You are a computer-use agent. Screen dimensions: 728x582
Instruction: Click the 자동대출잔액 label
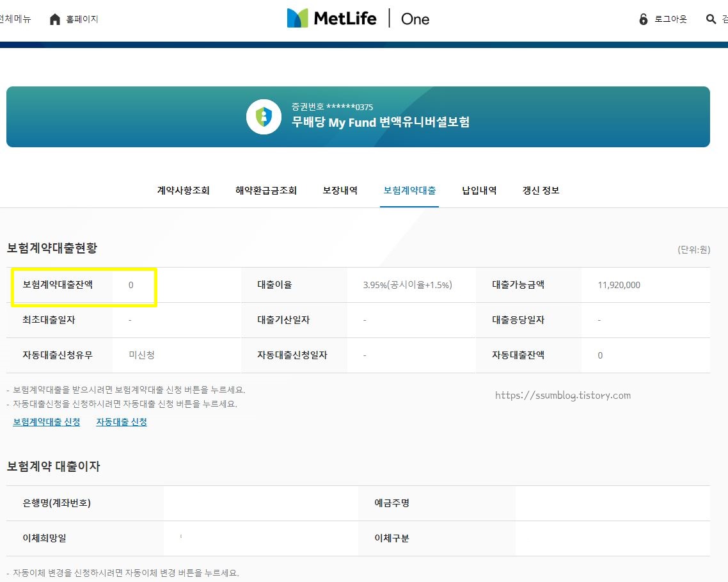pyautogui.click(x=518, y=355)
